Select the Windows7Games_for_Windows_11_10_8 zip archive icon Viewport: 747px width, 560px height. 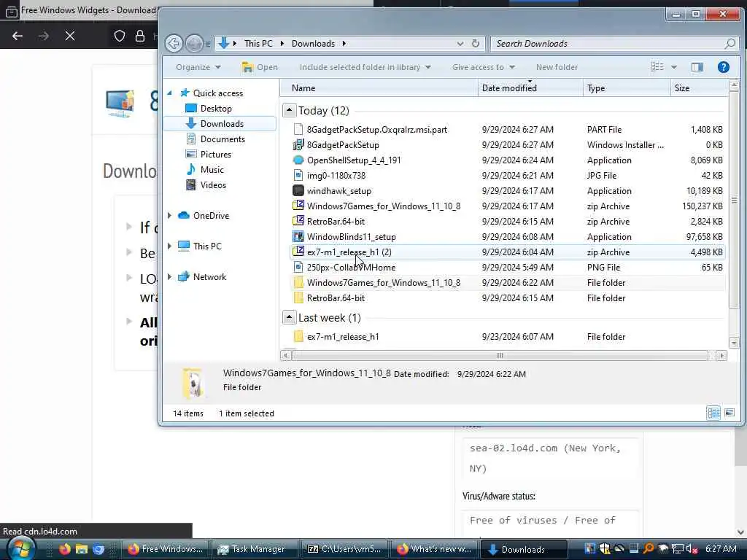tap(298, 206)
